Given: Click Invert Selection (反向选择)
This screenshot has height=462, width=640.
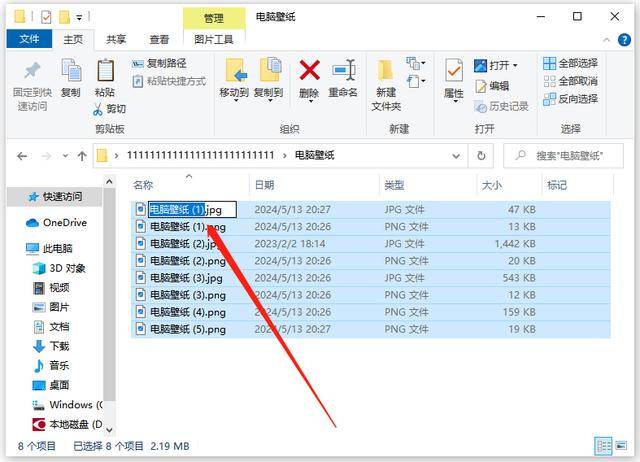Looking at the screenshot, I should 571,99.
